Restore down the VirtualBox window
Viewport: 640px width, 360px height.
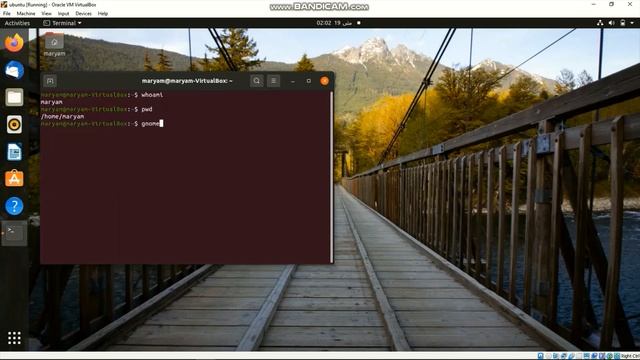611,4
